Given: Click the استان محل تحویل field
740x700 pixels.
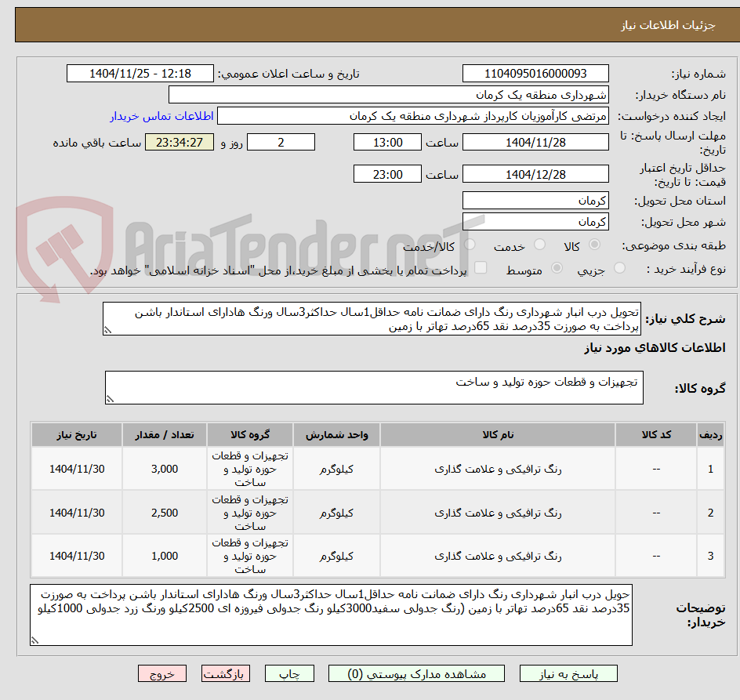Looking at the screenshot, I should click(535, 201).
